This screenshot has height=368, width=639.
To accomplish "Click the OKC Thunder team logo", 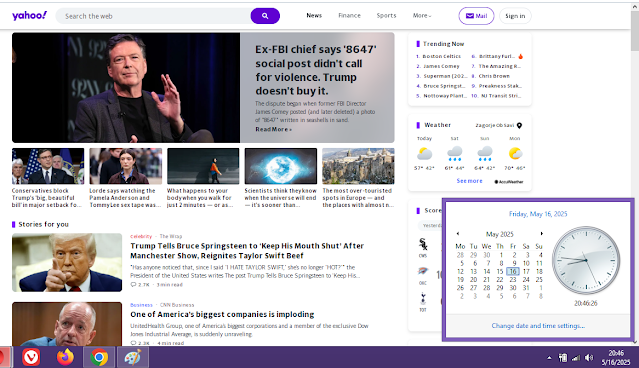I will coord(423,271).
